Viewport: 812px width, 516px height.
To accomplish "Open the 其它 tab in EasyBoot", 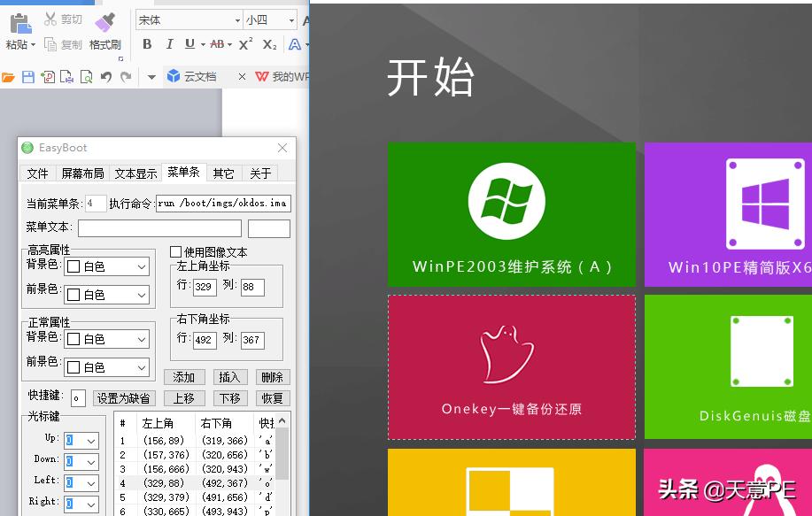I will pyautogui.click(x=223, y=173).
